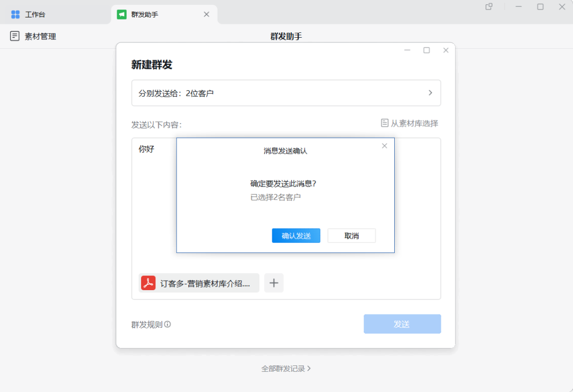Confirm sending with 确认发送 button

pyautogui.click(x=296, y=236)
